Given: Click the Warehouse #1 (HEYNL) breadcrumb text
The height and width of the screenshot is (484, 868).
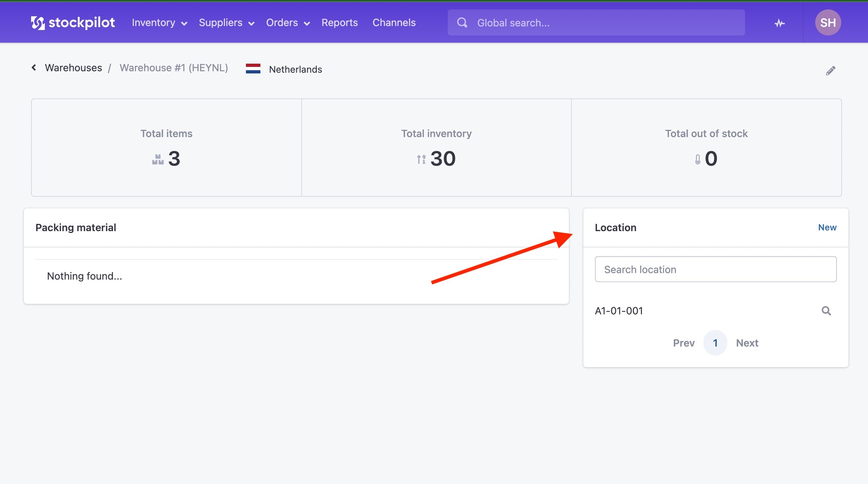Looking at the screenshot, I should (174, 68).
